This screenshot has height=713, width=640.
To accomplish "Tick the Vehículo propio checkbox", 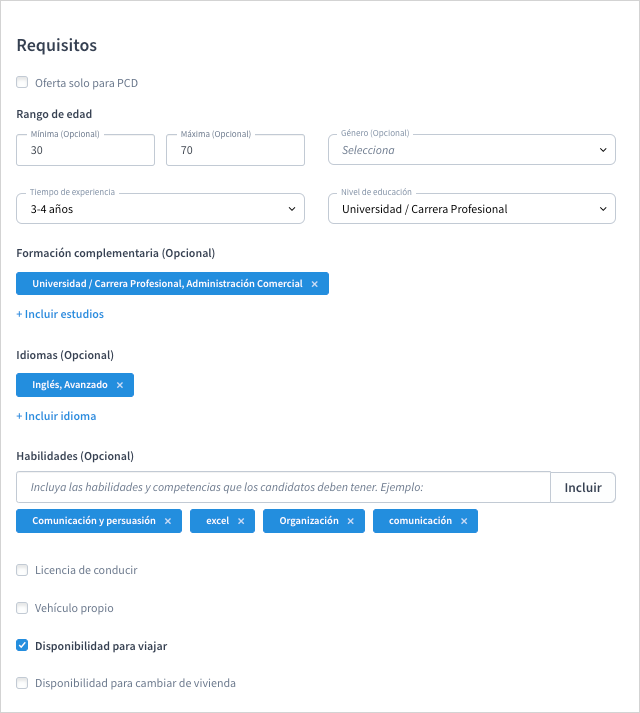I will pyautogui.click(x=23, y=608).
